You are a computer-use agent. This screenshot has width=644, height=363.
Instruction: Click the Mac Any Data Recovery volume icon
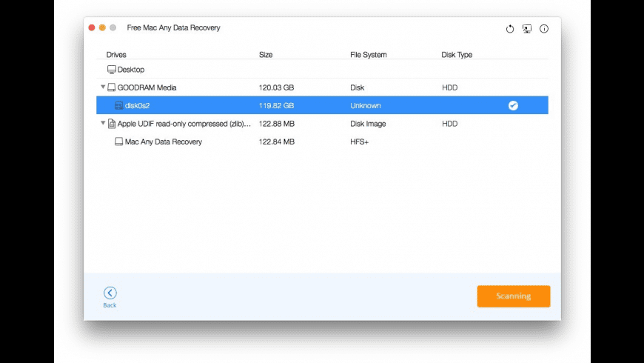point(118,141)
